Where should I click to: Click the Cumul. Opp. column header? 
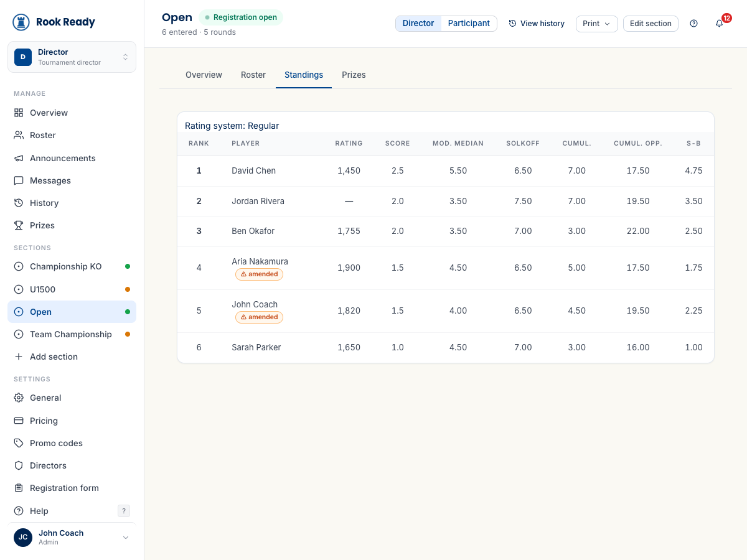pyautogui.click(x=638, y=143)
